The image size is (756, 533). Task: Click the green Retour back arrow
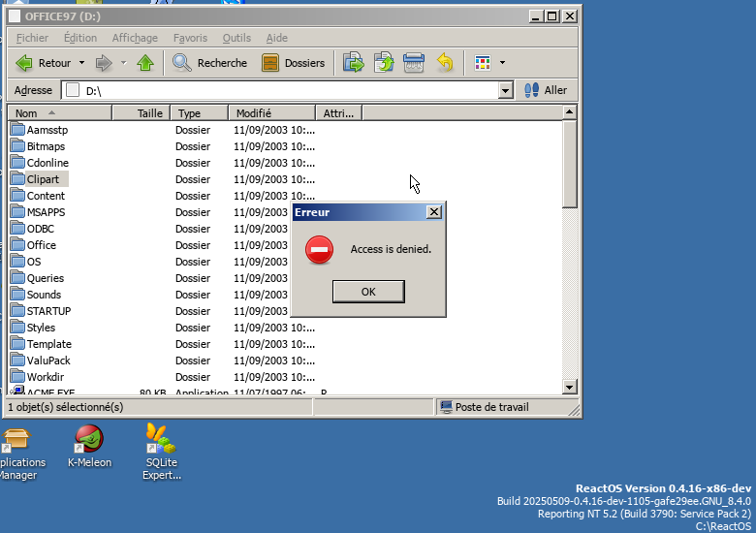tap(24, 63)
